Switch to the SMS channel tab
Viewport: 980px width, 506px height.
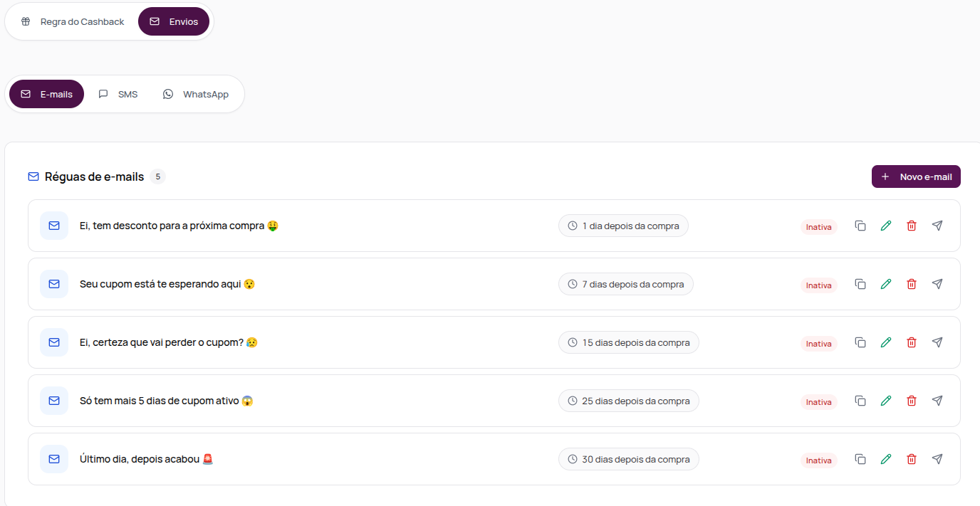[118, 94]
